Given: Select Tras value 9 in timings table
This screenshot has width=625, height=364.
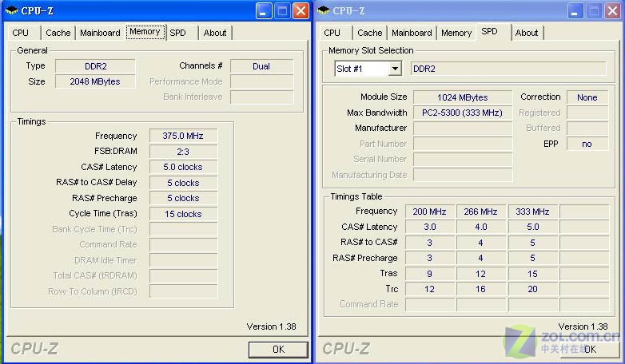Looking at the screenshot, I should pyautogui.click(x=430, y=274).
